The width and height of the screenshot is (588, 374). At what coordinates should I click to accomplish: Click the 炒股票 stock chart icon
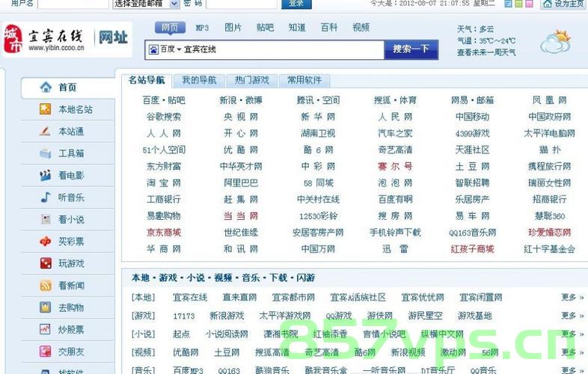coord(46,329)
